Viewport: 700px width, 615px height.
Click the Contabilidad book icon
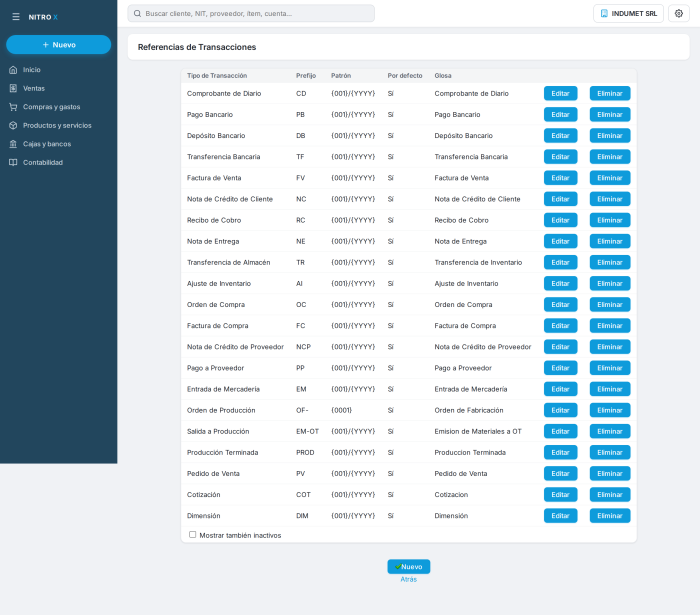point(13,162)
